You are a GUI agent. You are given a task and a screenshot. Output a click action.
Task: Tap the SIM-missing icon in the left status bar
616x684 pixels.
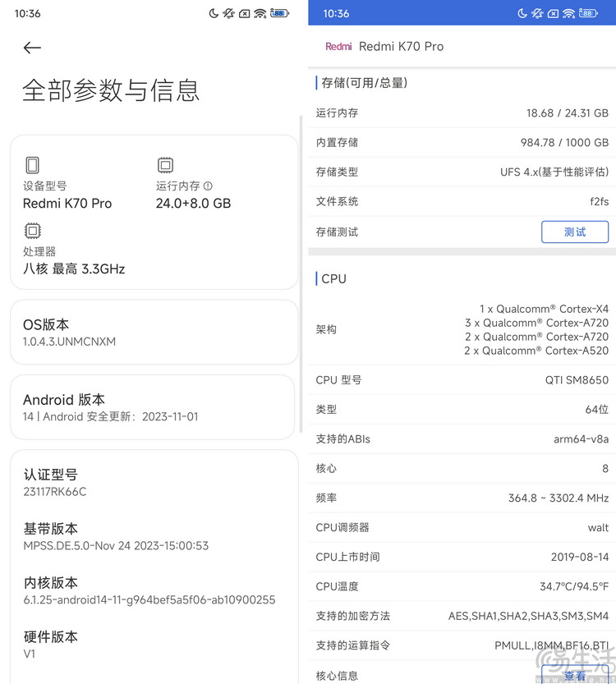pos(245,13)
